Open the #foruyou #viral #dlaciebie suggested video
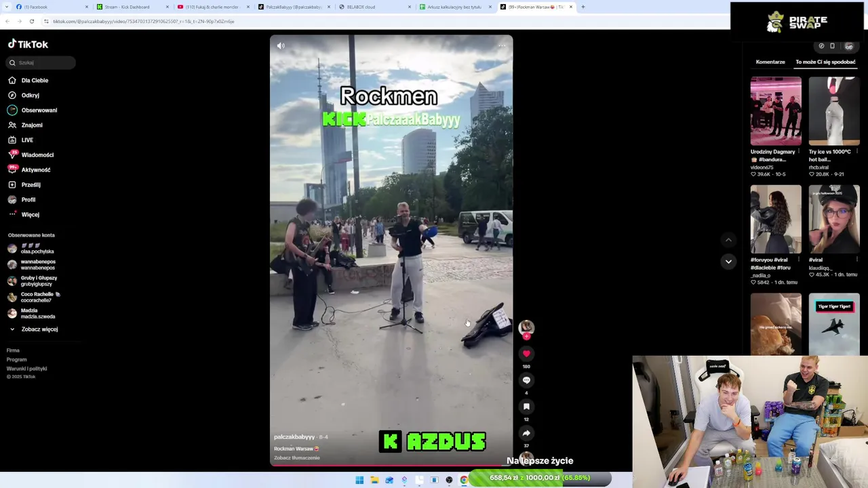The image size is (868, 488). click(776, 220)
